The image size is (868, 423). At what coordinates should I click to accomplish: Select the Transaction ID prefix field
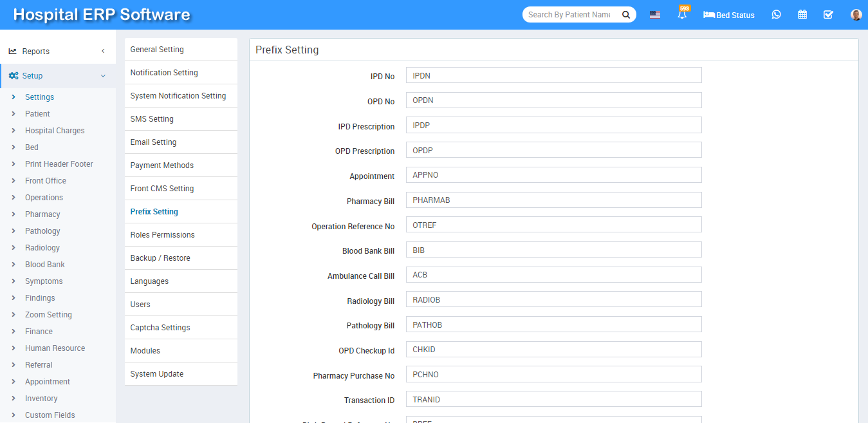pyautogui.click(x=553, y=400)
